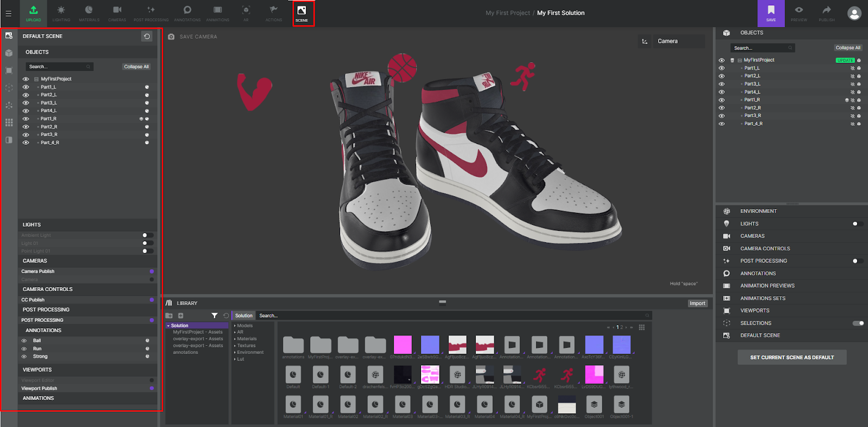The height and width of the screenshot is (427, 868).
Task: Open the Annotations section in right panel
Action: click(792, 274)
